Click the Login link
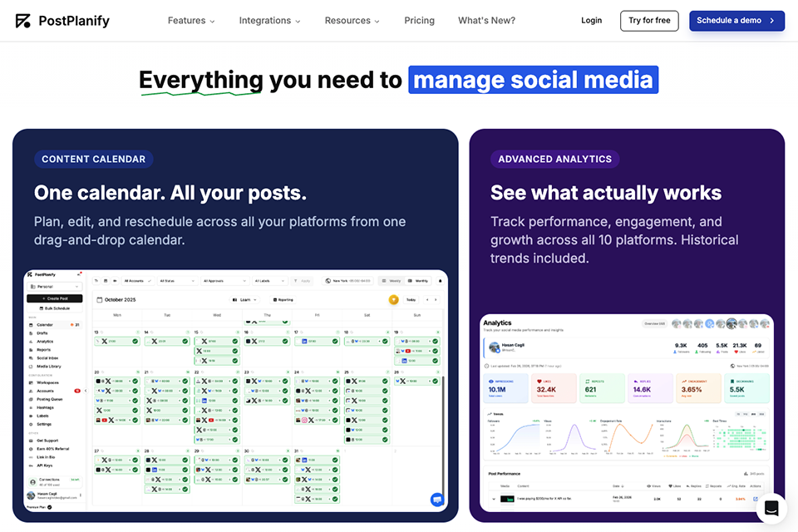This screenshot has width=798, height=532. 591,20
